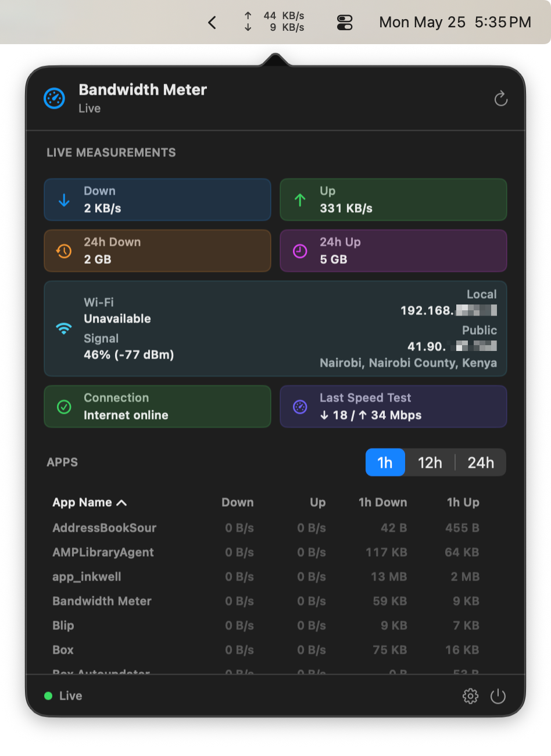Image resolution: width=551 pixels, height=756 pixels.
Task: Click the 331 KB/s Up value
Action: tap(346, 209)
